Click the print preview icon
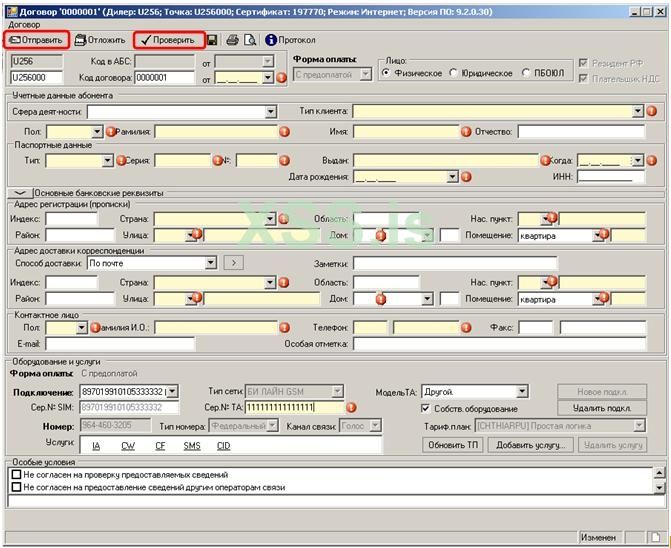The width and height of the screenshot is (671, 548). coord(250,40)
